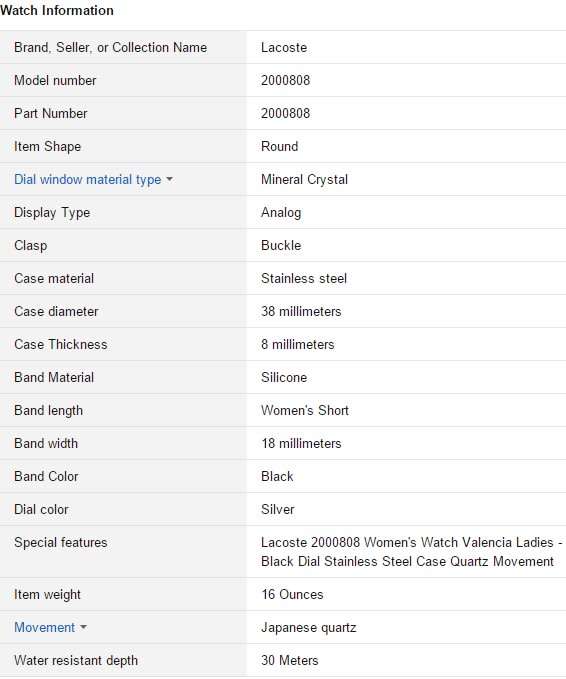Click the Silicone band material value

click(x=284, y=378)
